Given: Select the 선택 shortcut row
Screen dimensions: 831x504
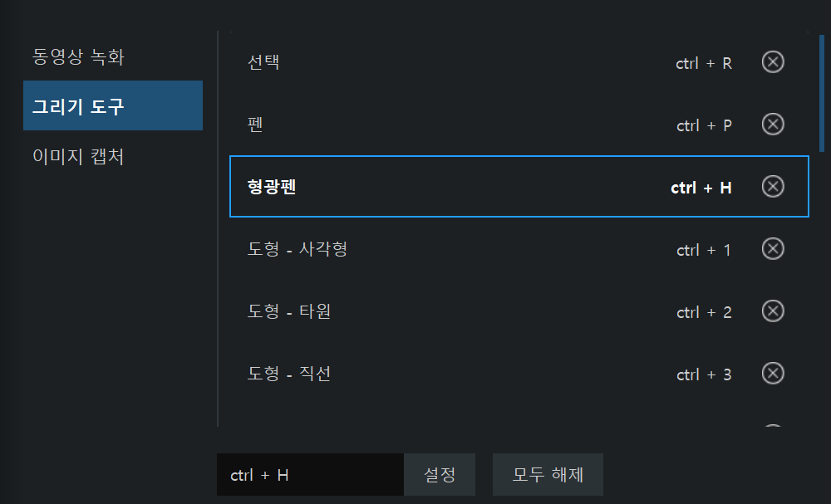Looking at the screenshot, I should [x=519, y=62].
